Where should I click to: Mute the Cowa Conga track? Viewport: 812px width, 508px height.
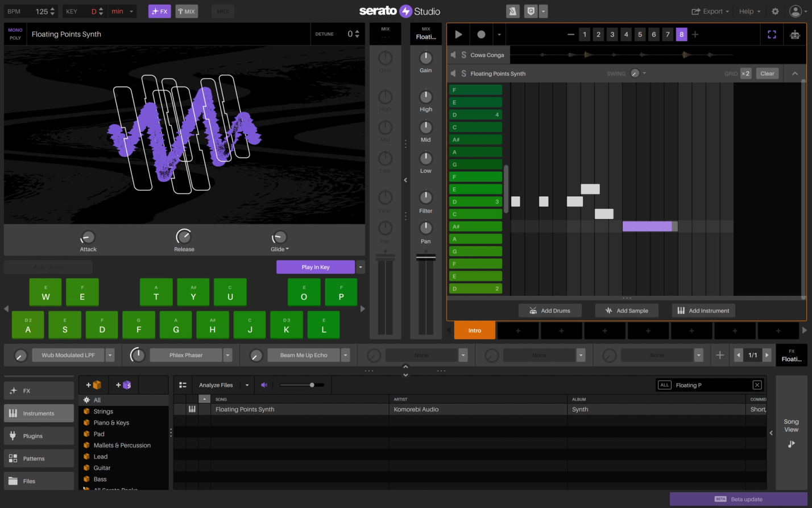(x=453, y=55)
